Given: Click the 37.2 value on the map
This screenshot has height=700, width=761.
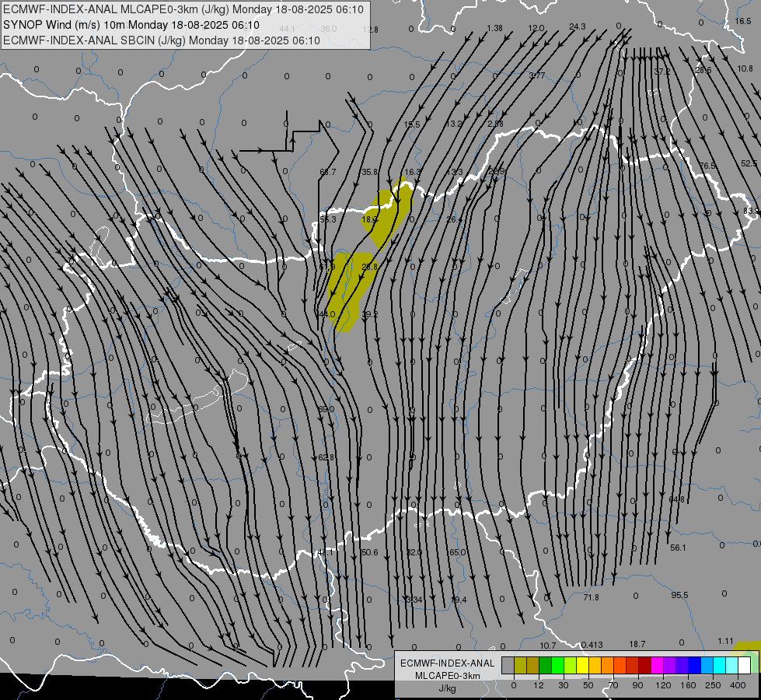Looking at the screenshot, I should 662,72.
